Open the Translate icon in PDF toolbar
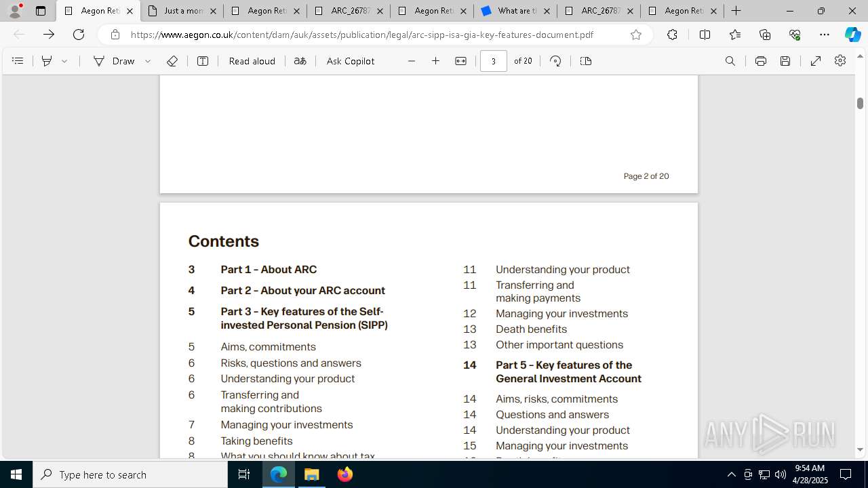The image size is (868, 488). pos(300,61)
